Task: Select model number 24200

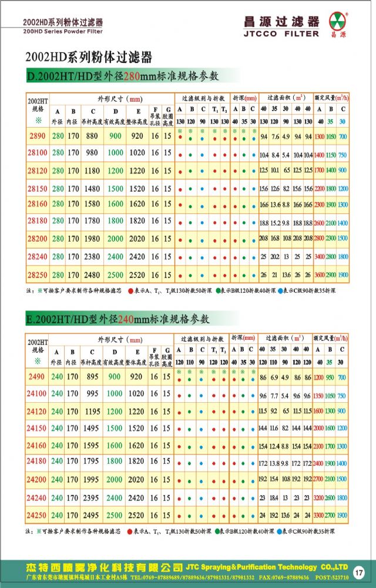Action: coord(36,480)
